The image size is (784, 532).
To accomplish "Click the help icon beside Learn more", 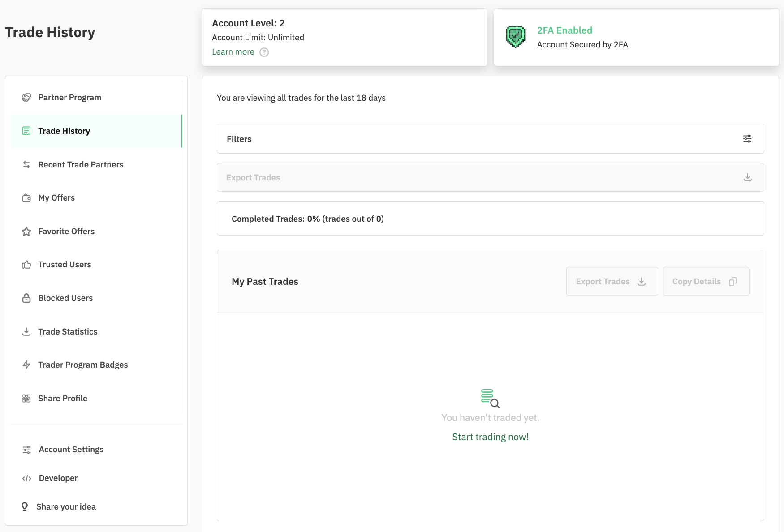I will (264, 52).
